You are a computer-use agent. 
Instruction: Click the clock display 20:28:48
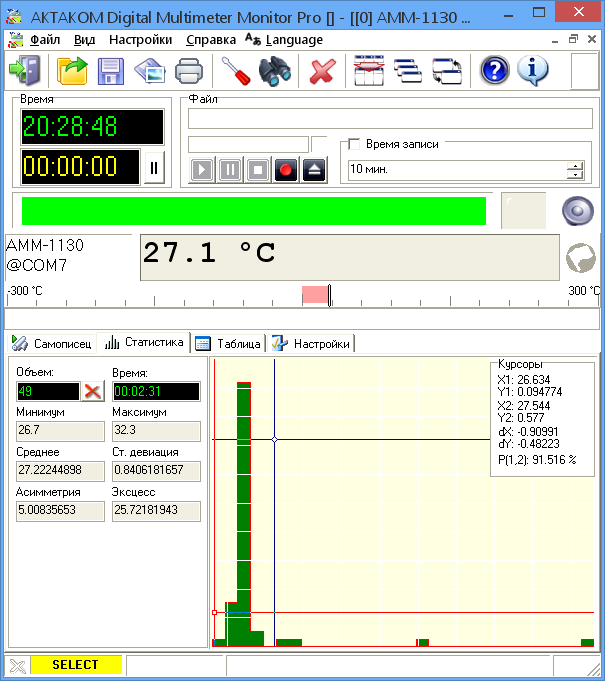(x=93, y=127)
